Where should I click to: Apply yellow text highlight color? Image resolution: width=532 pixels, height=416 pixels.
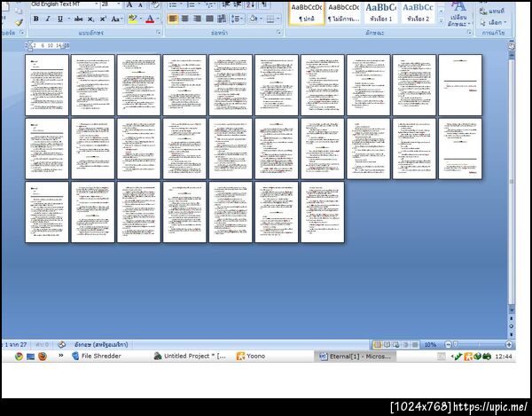[x=133, y=19]
